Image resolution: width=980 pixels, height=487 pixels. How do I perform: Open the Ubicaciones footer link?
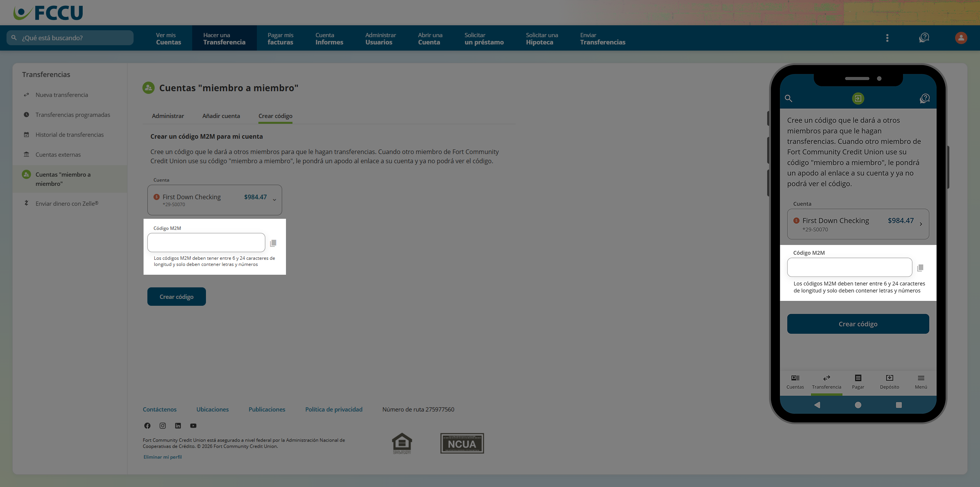click(x=212, y=409)
